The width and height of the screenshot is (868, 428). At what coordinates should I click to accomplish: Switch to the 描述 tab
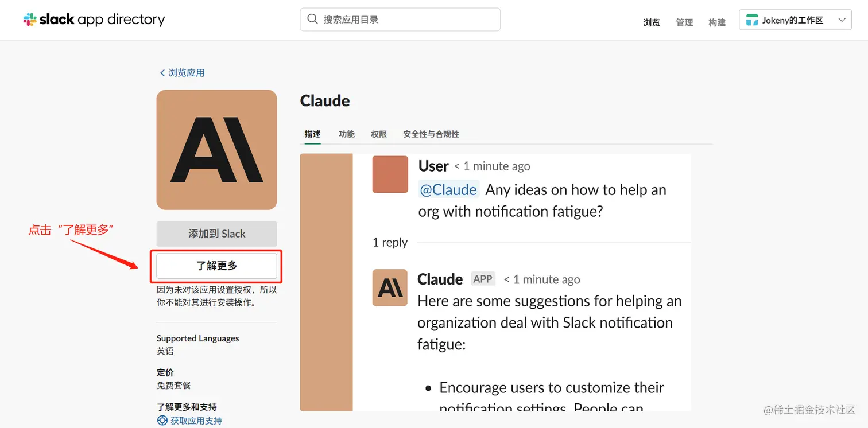[312, 134]
